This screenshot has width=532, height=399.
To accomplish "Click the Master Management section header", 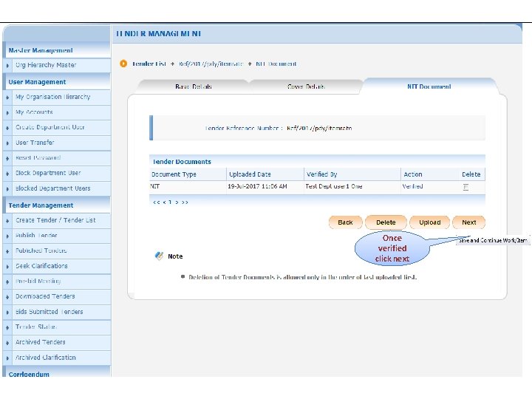I will tap(41, 50).
